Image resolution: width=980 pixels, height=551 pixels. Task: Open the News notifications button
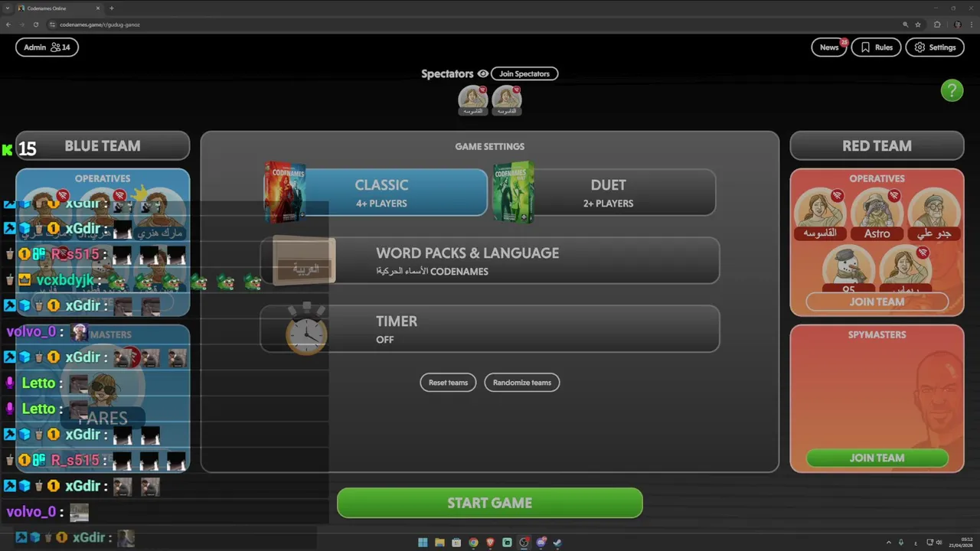829,47
